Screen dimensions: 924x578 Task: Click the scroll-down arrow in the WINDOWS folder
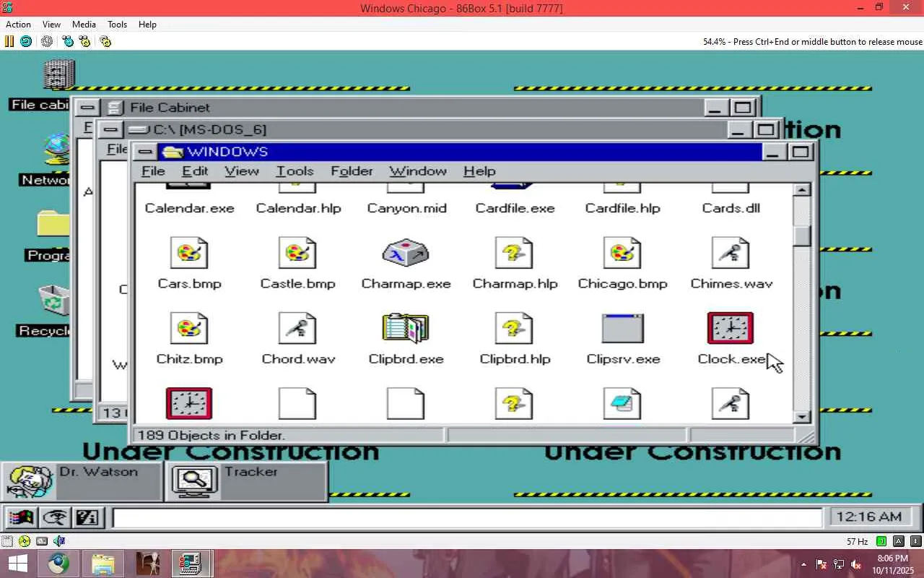[x=802, y=417]
